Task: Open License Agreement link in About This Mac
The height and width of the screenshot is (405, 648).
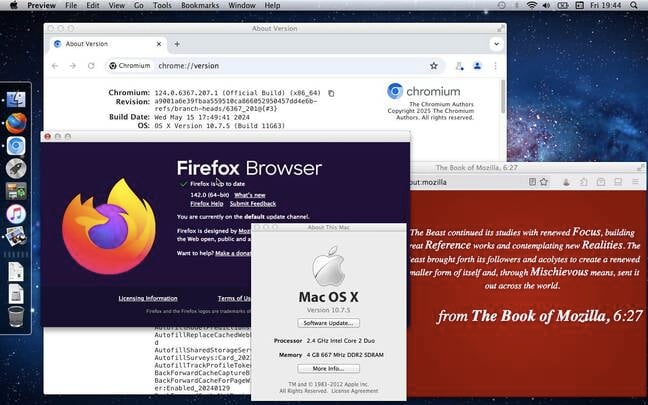Action: 355,391
